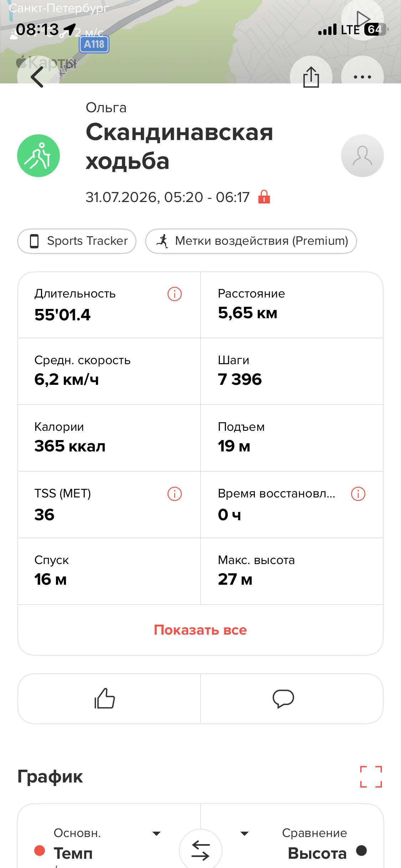Swap main and comparison chart metrics
The width and height of the screenshot is (401, 868).
201,850
